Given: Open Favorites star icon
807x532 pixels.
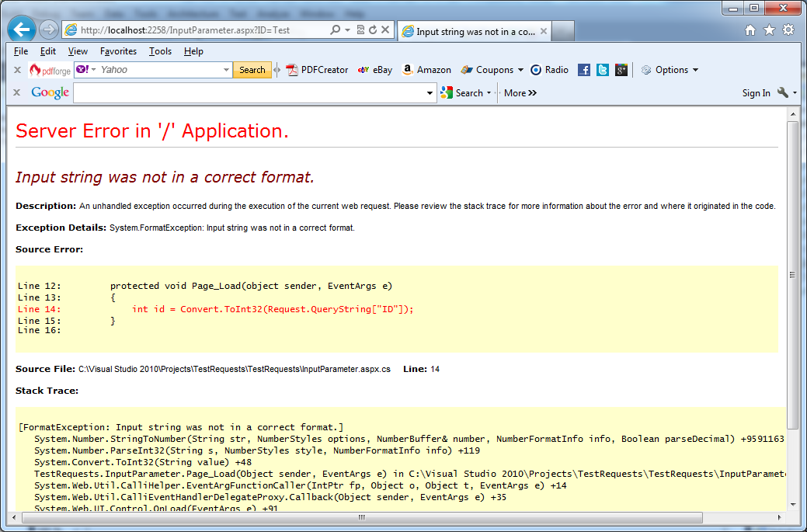Looking at the screenshot, I should (770, 30).
